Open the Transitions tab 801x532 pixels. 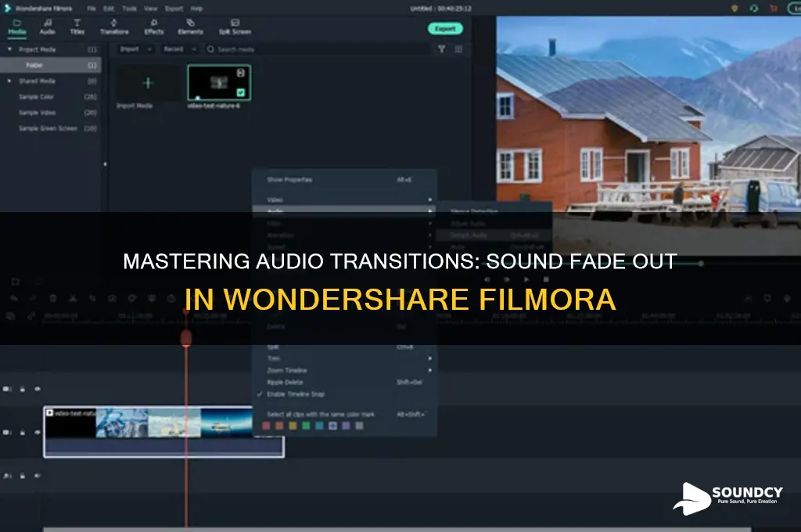[x=114, y=27]
